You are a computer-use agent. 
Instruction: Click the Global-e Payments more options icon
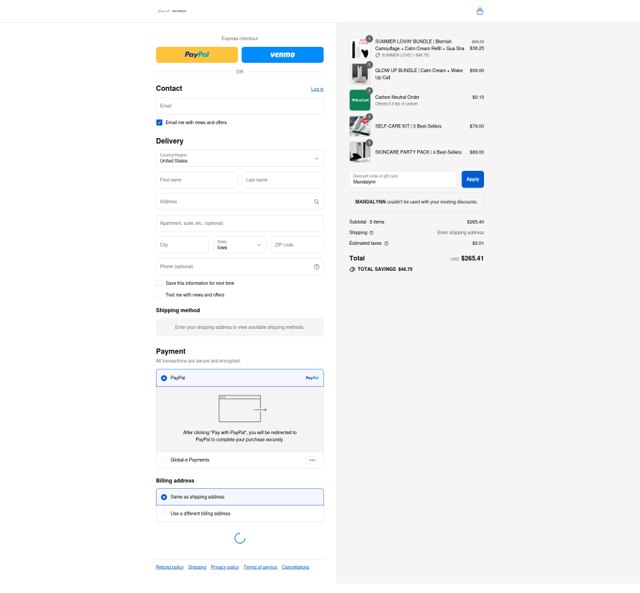click(x=312, y=460)
